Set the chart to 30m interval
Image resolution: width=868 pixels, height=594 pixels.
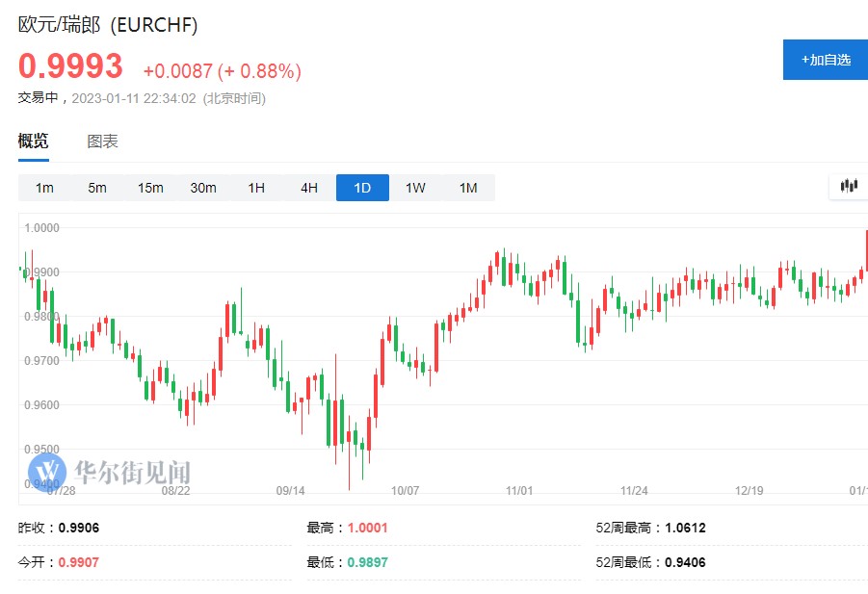point(203,188)
